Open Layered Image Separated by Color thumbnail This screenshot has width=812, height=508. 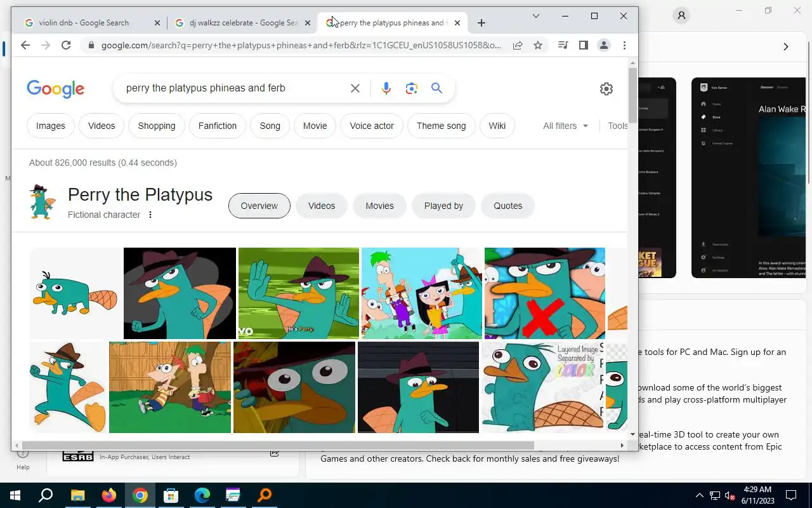[542, 387]
